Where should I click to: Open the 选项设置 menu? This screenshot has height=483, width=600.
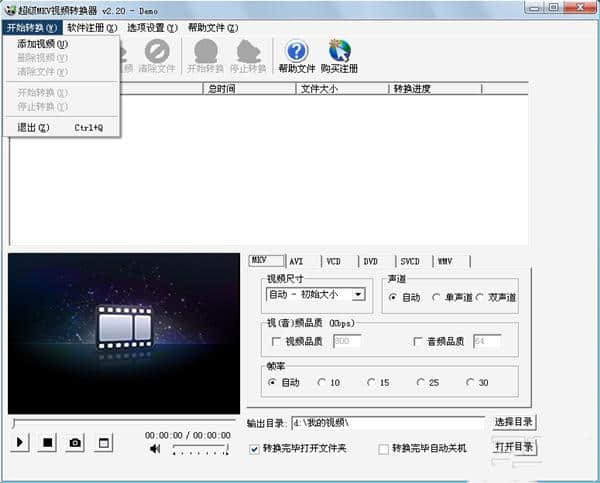[152, 27]
